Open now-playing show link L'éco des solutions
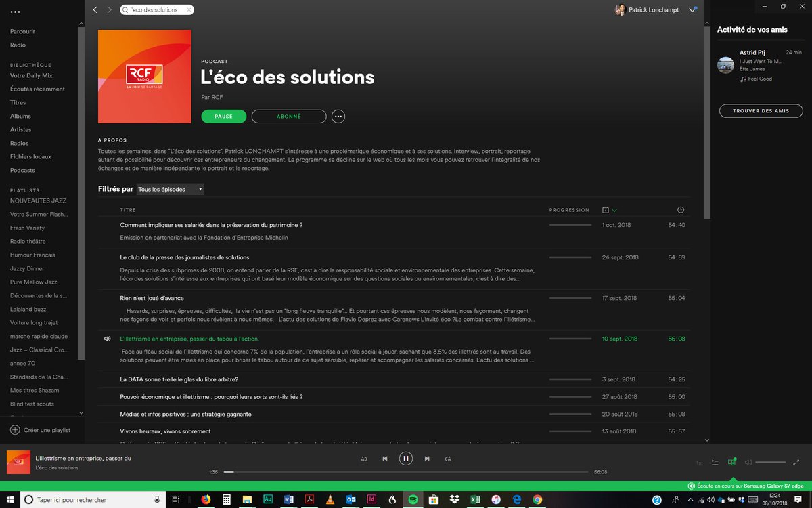Image resolution: width=812 pixels, height=508 pixels. click(57, 468)
